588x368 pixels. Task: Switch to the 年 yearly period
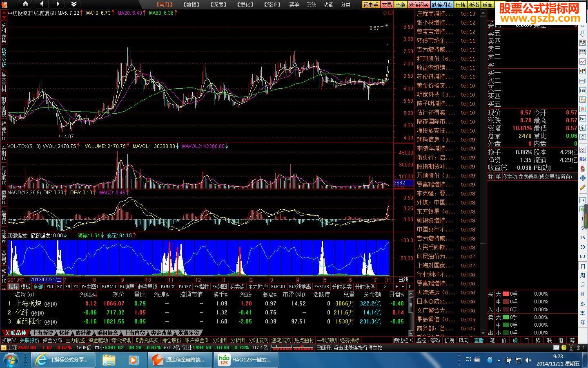click(583, 322)
